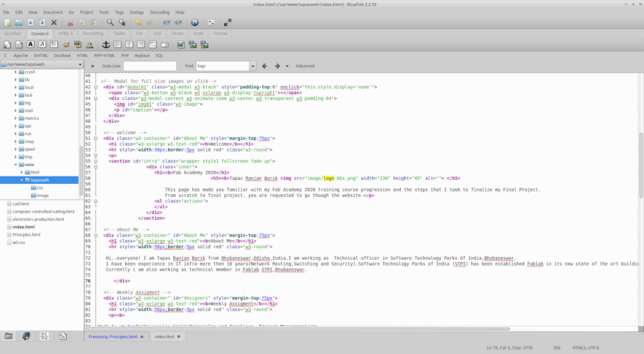This screenshot has height=354, width=644.
Task: Find next match arrow button
Action: coord(277,66)
